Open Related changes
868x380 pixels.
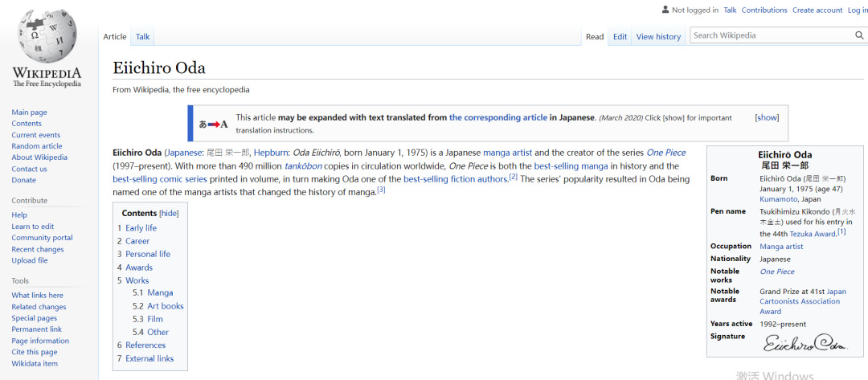click(39, 306)
